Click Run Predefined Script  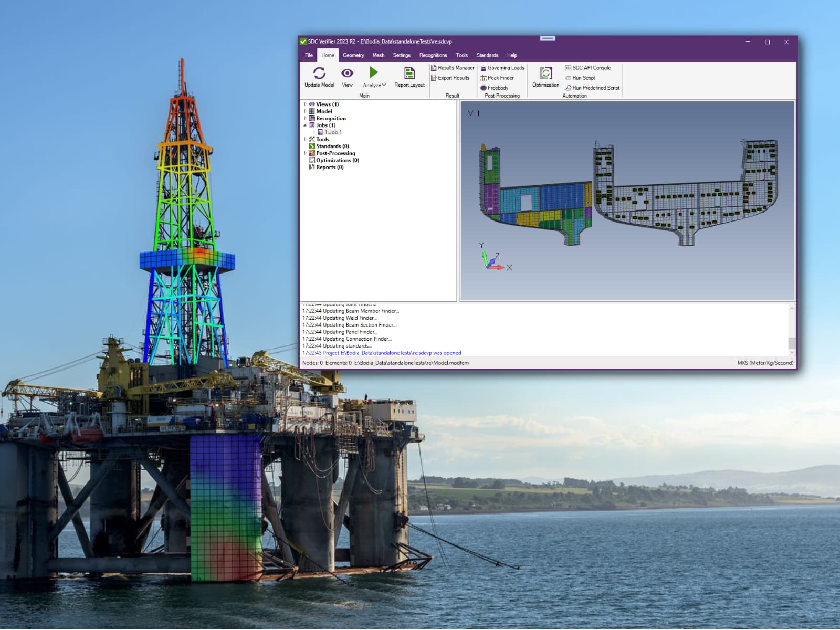(593, 88)
